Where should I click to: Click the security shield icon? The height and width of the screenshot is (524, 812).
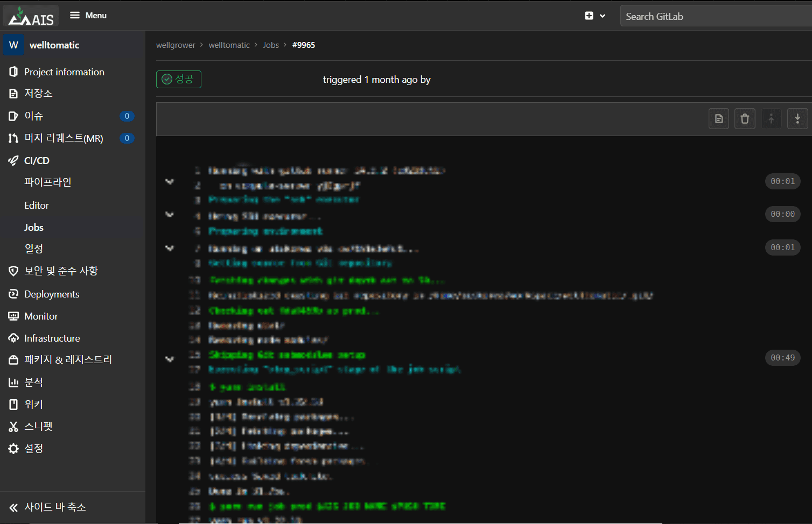(13, 271)
